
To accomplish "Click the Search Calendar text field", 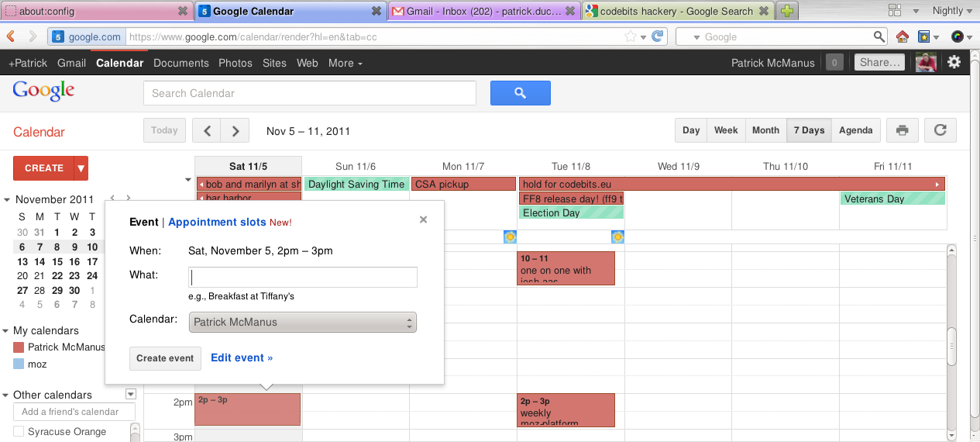I will (310, 93).
